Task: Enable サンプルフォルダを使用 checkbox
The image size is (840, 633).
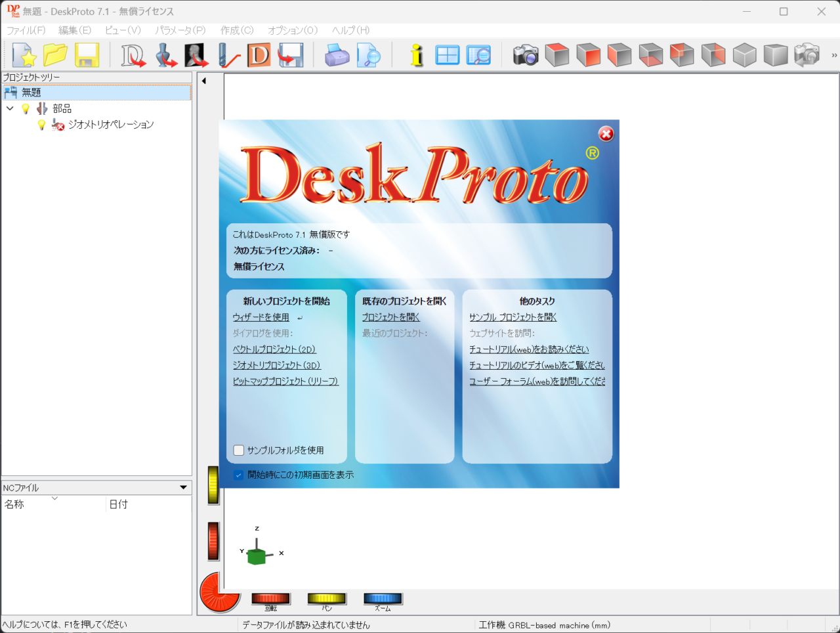Action: 239,450
